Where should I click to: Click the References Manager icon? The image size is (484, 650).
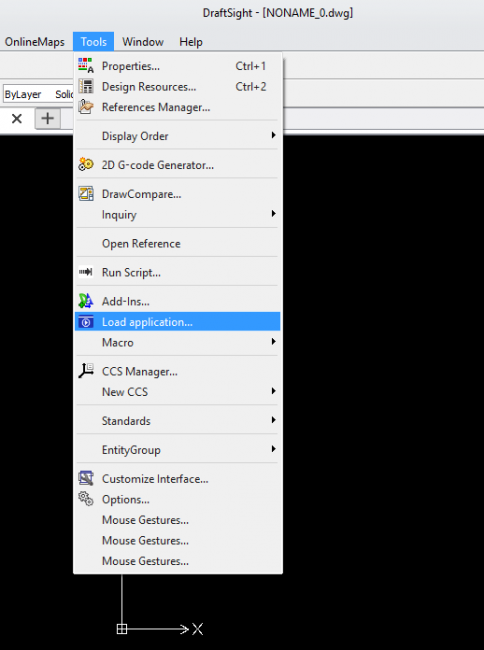point(86,107)
